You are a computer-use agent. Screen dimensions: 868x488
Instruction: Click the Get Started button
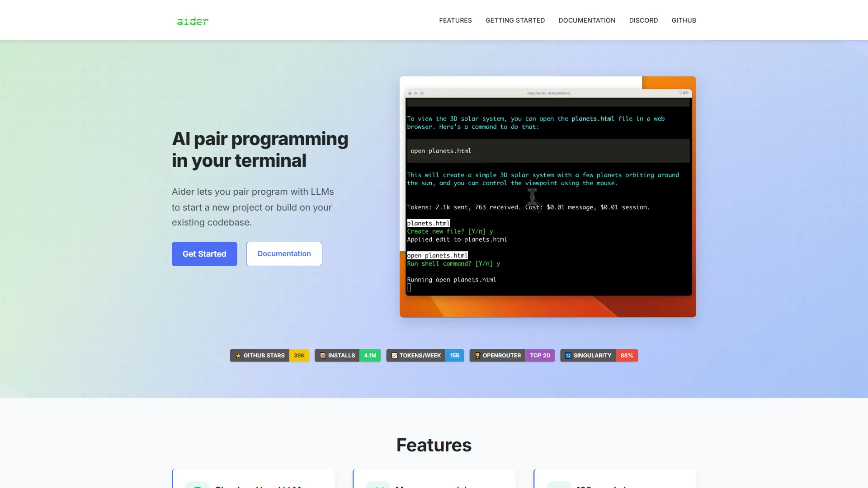204,254
